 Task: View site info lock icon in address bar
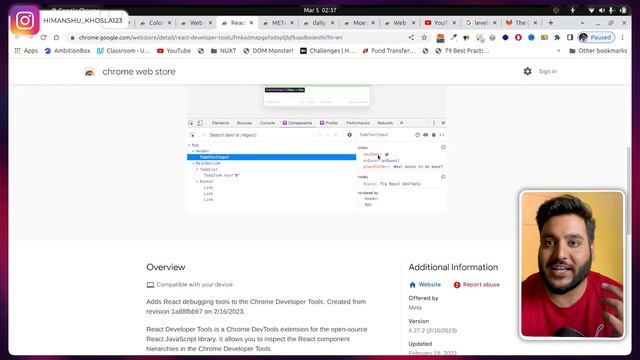(72, 38)
